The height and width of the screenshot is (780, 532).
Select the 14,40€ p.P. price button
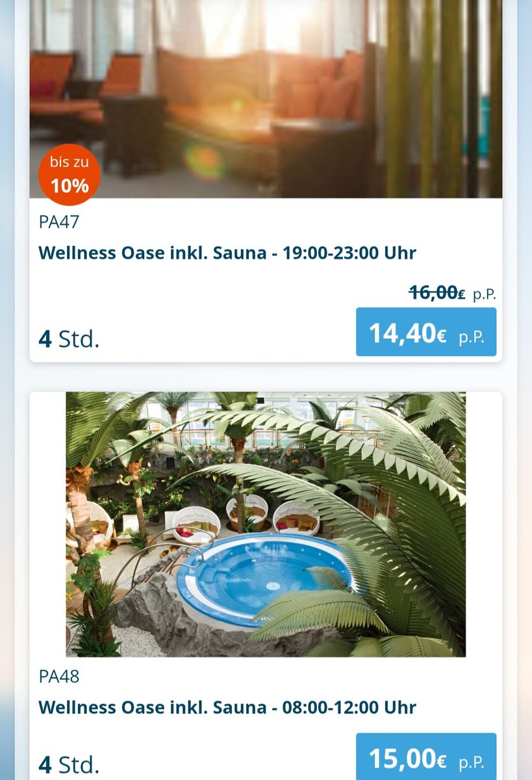tap(426, 332)
